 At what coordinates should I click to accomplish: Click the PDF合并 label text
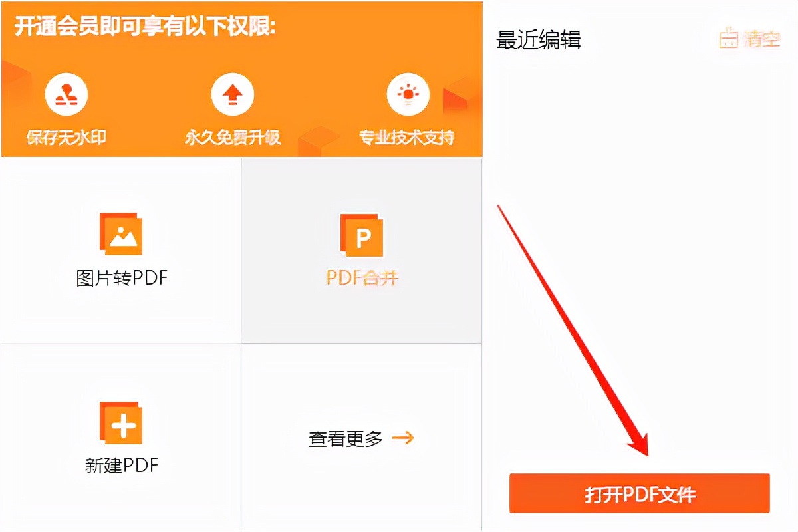[362, 277]
